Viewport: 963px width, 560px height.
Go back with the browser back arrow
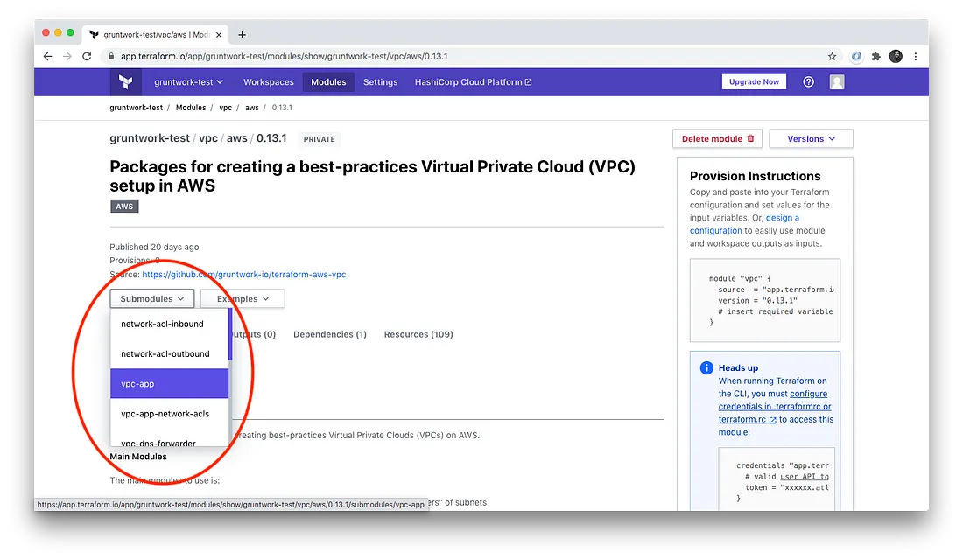point(47,57)
